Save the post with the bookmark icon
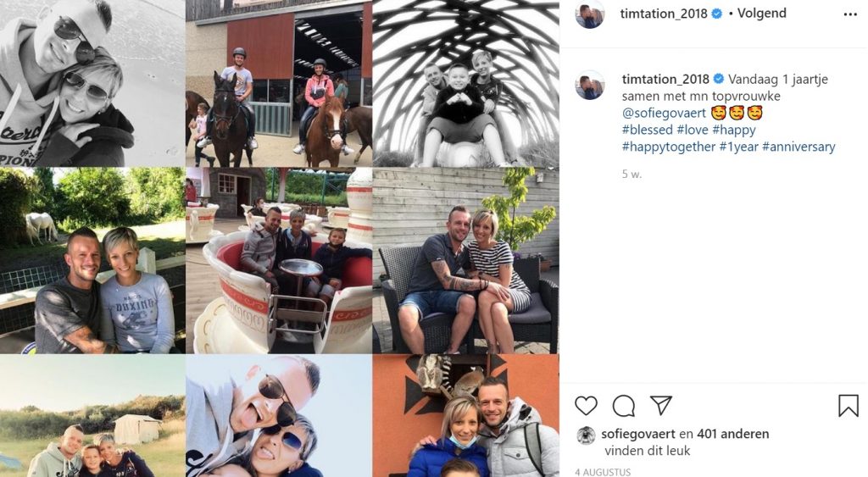 point(848,406)
